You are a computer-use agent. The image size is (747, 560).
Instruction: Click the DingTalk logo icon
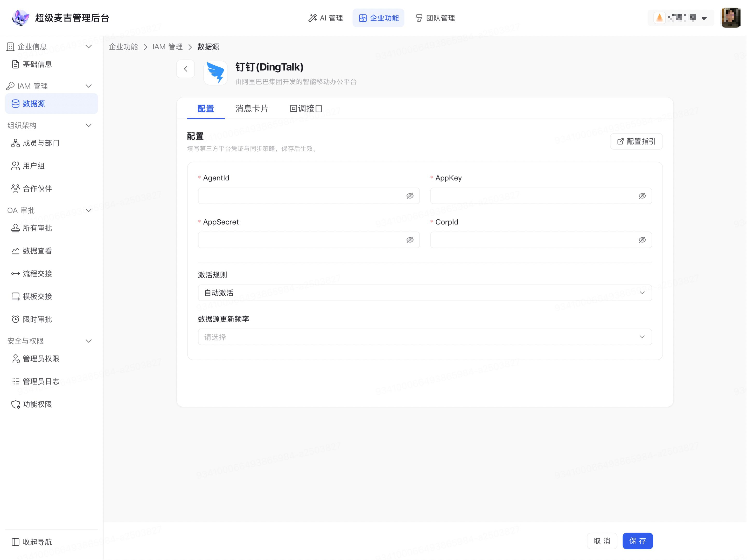tap(215, 73)
